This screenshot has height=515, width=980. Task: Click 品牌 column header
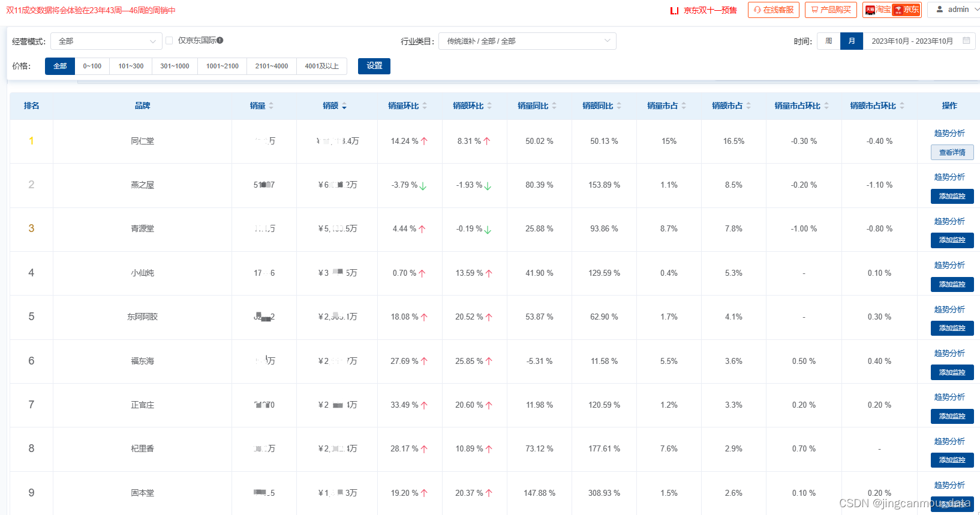pyautogui.click(x=142, y=106)
